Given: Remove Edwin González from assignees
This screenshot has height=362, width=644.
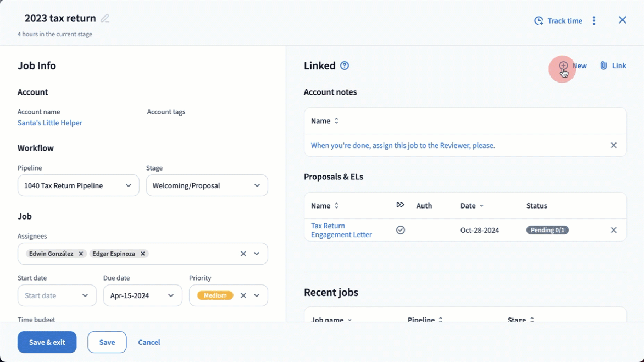Looking at the screenshot, I should 81,254.
